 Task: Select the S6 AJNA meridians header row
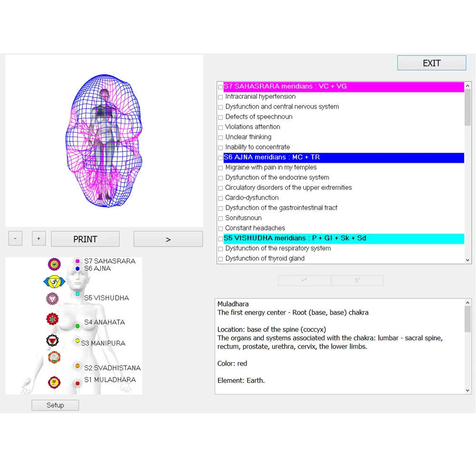333,157
